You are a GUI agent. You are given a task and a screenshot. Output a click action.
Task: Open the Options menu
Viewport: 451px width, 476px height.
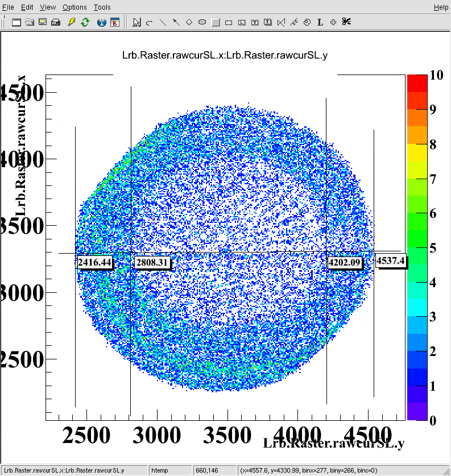pos(75,7)
